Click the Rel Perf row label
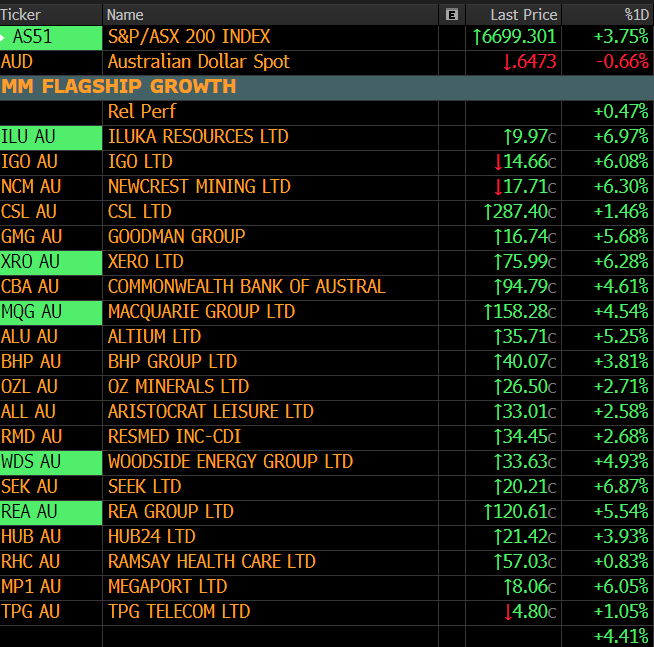This screenshot has height=647, width=654. [x=141, y=111]
